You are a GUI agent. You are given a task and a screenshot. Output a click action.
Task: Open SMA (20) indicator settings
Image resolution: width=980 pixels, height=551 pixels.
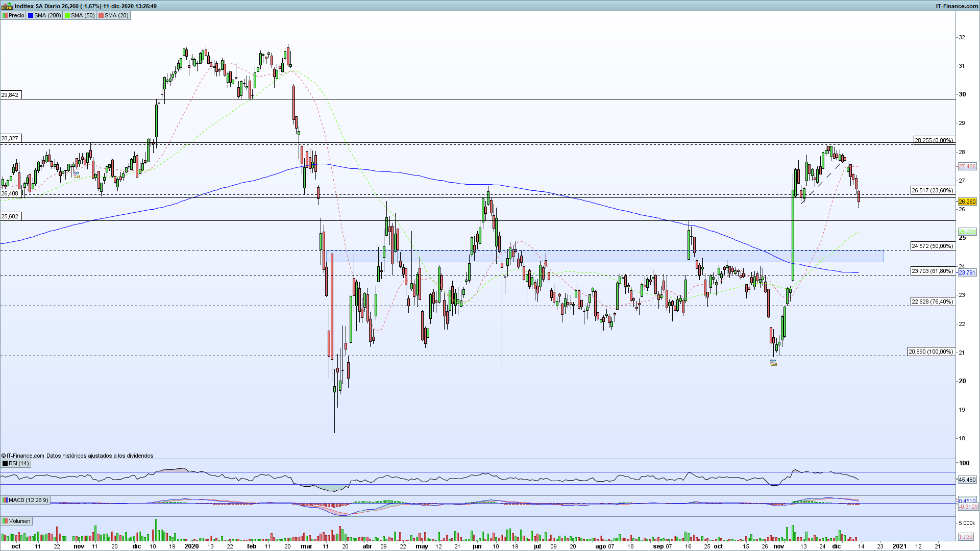113,15
